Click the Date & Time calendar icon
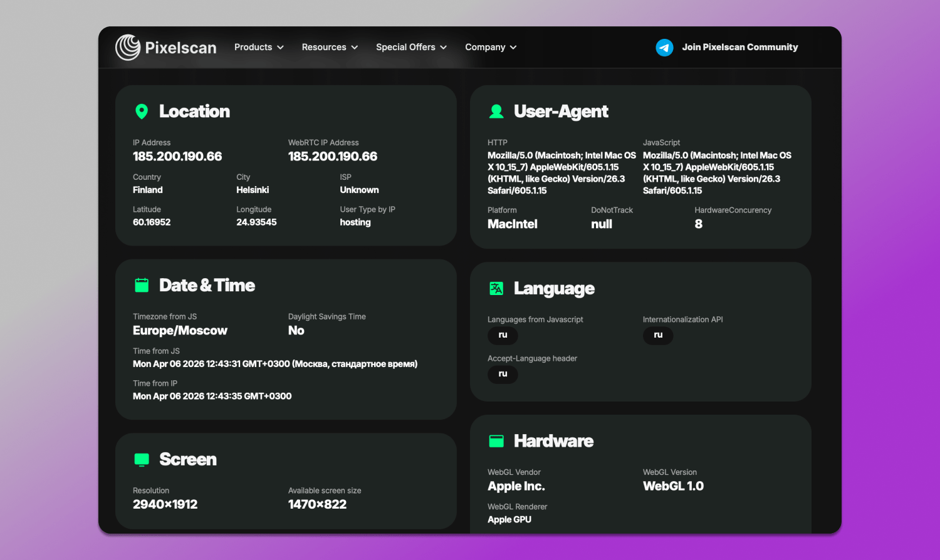Image resolution: width=940 pixels, height=560 pixels. click(142, 286)
